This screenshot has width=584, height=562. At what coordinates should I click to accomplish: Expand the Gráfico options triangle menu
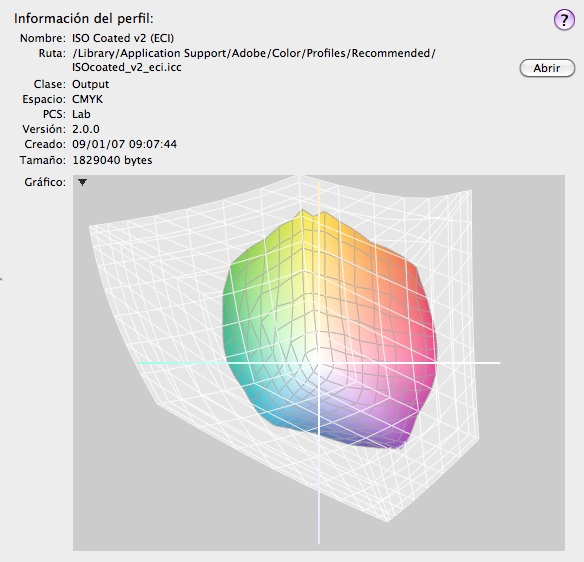(83, 182)
